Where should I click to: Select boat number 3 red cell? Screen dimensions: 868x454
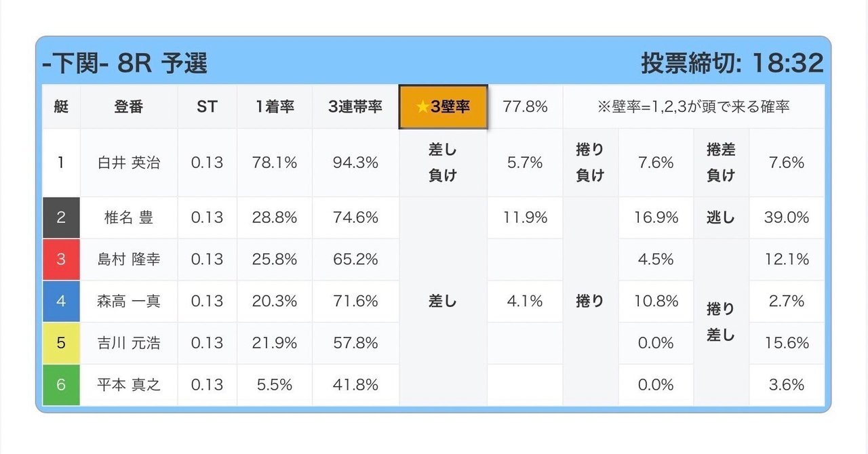click(x=61, y=259)
